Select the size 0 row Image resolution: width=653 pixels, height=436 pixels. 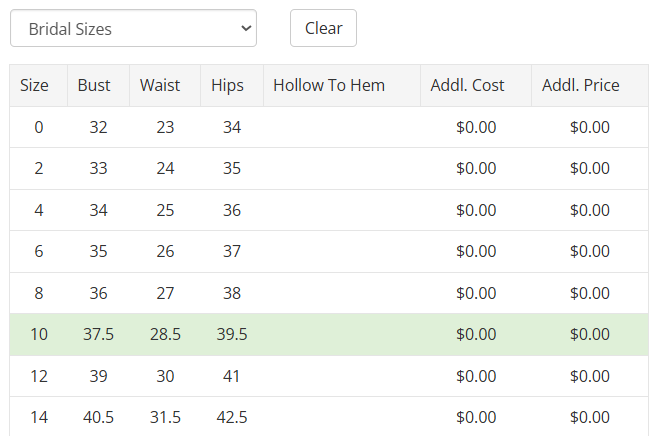point(329,127)
